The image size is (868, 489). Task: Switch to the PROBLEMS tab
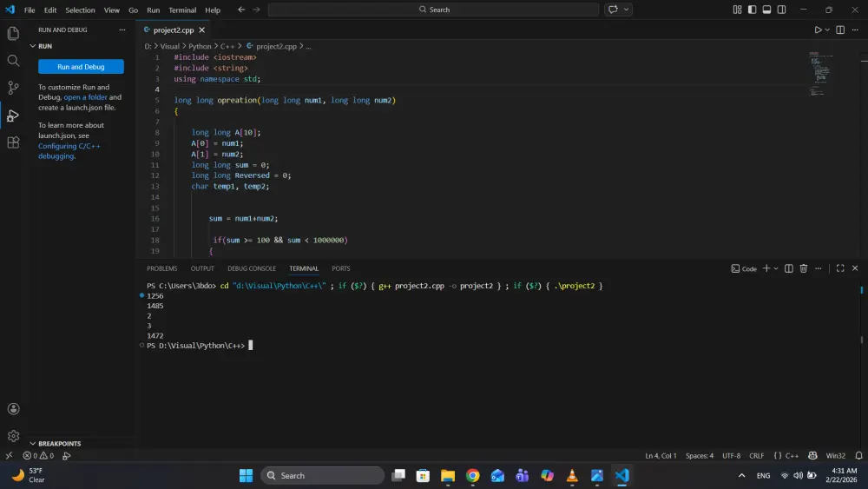[x=161, y=268]
